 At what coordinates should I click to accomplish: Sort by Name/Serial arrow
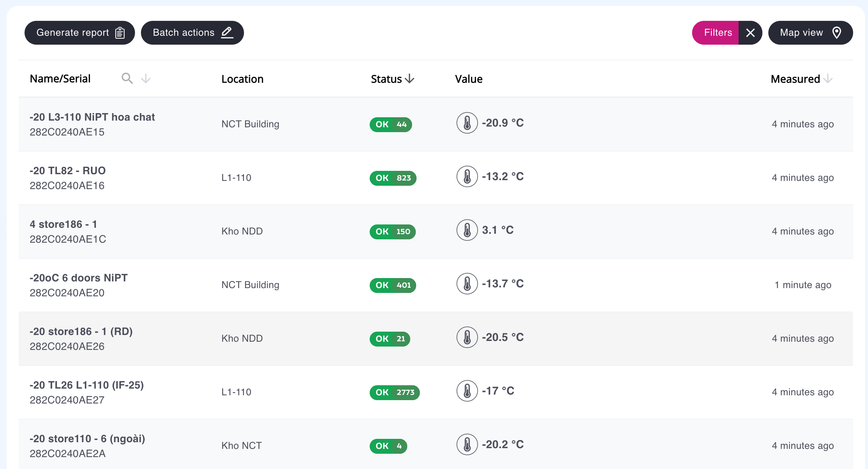tap(146, 79)
